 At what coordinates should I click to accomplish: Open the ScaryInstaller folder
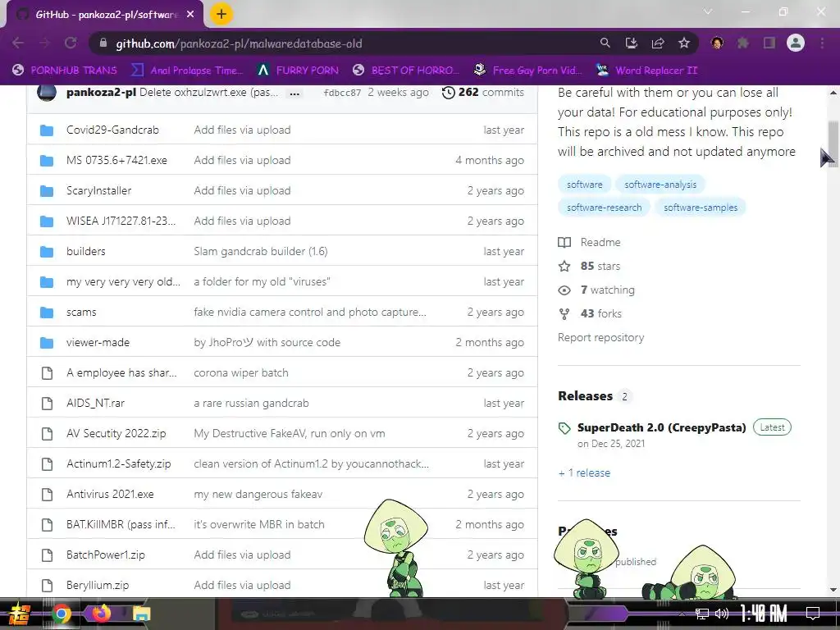[x=98, y=190]
